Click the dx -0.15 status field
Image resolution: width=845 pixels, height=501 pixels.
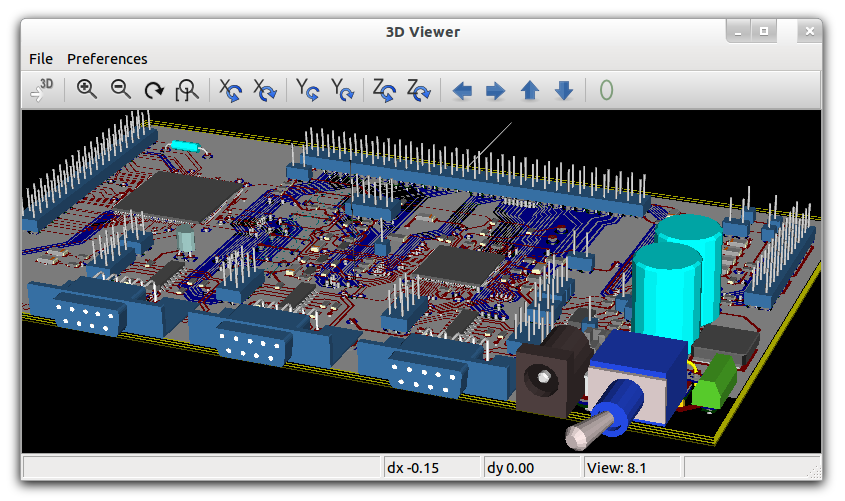point(431,467)
